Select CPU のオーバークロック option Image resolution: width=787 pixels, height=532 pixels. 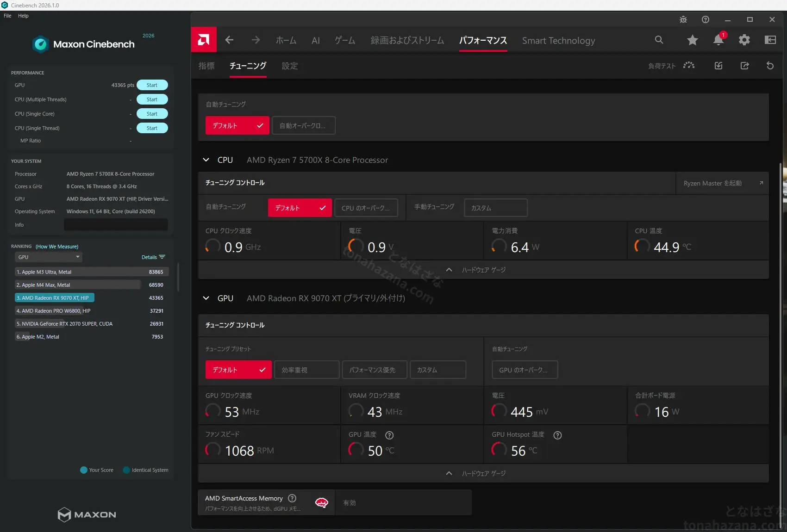pos(366,208)
